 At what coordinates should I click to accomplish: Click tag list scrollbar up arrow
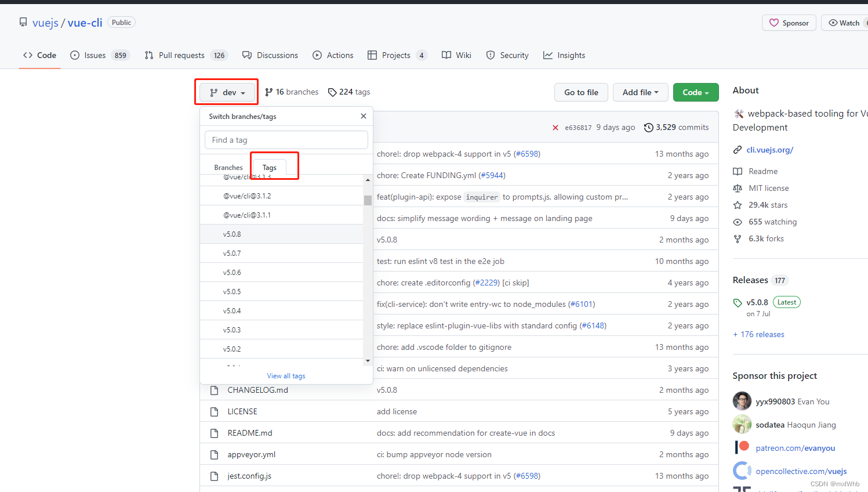pos(368,180)
